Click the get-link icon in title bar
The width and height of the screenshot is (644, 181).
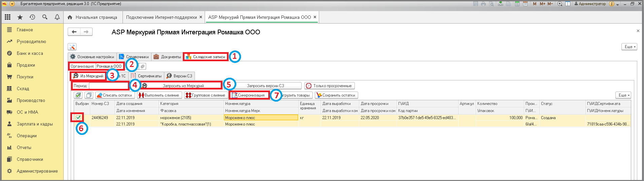pos(501,4)
